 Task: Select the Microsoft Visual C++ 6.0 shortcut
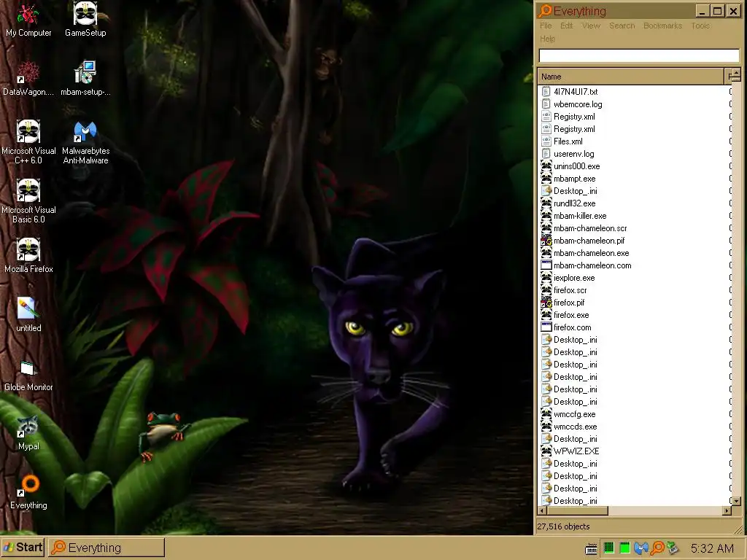coord(28,142)
